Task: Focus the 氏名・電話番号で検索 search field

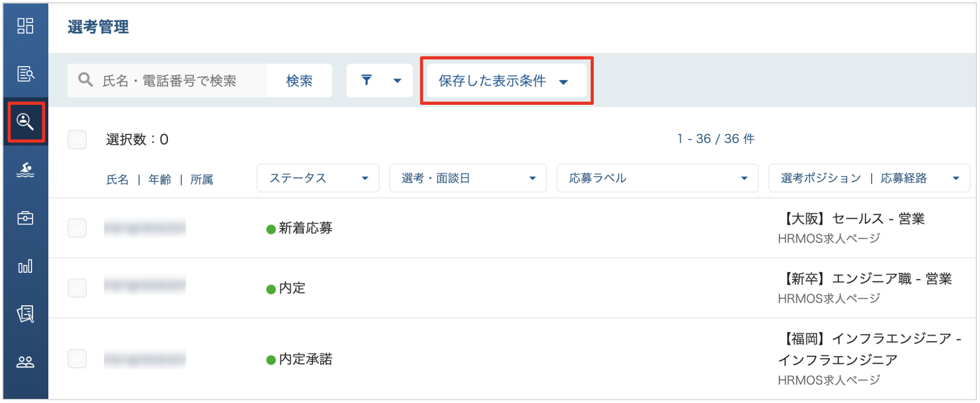Action: point(168,80)
